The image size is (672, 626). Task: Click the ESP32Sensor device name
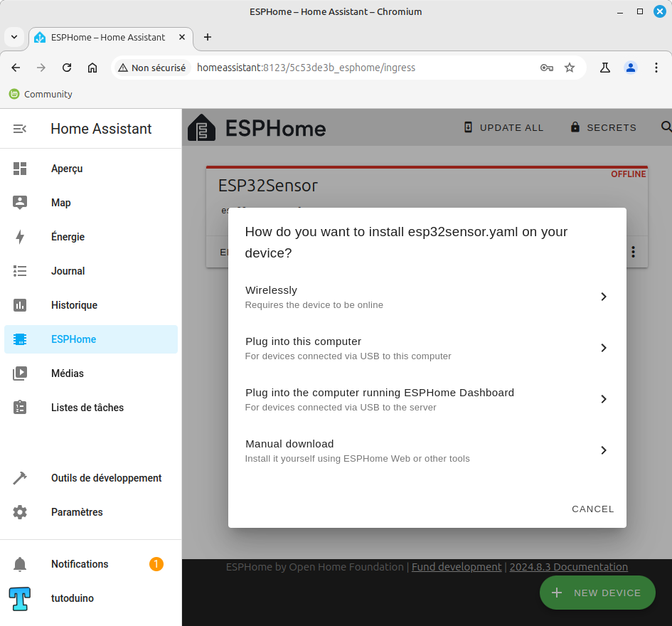[x=268, y=186]
